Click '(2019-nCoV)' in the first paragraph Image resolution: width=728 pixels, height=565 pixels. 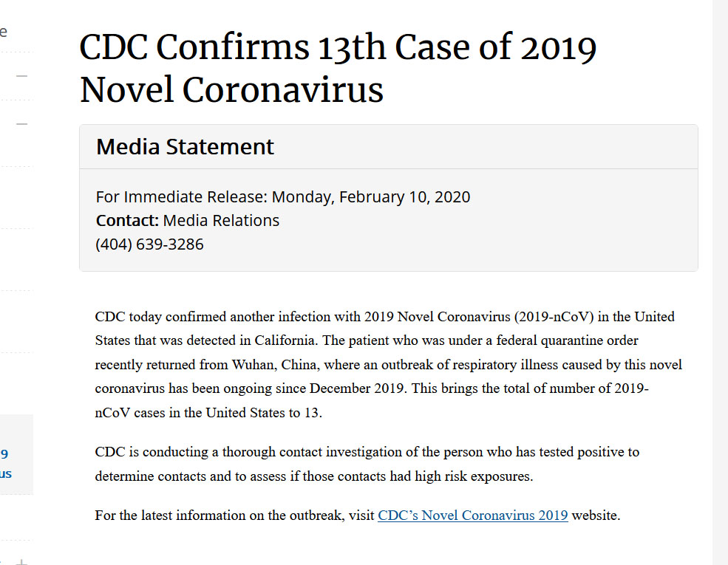(x=554, y=316)
